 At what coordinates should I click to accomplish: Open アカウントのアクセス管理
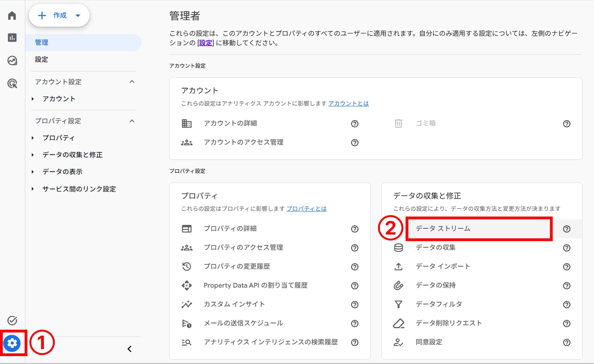[243, 142]
